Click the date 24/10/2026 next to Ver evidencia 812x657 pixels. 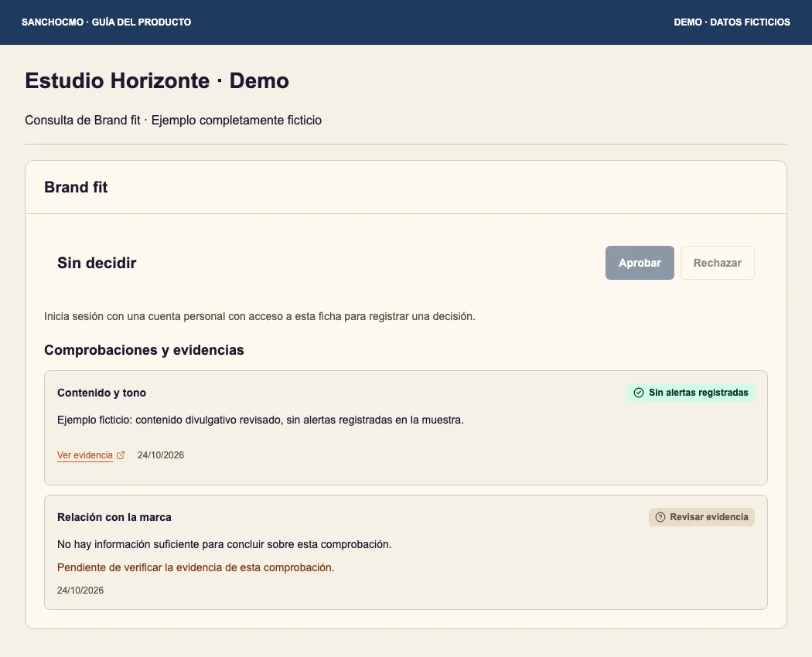pyautogui.click(x=161, y=455)
